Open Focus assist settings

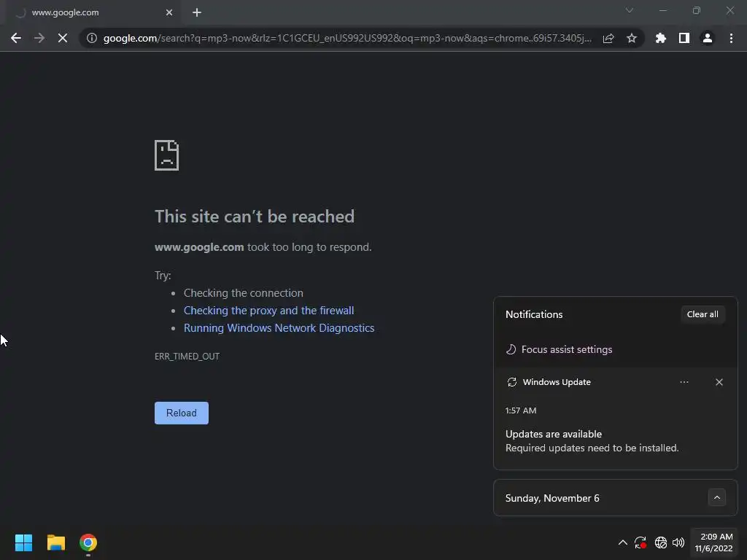click(559, 349)
